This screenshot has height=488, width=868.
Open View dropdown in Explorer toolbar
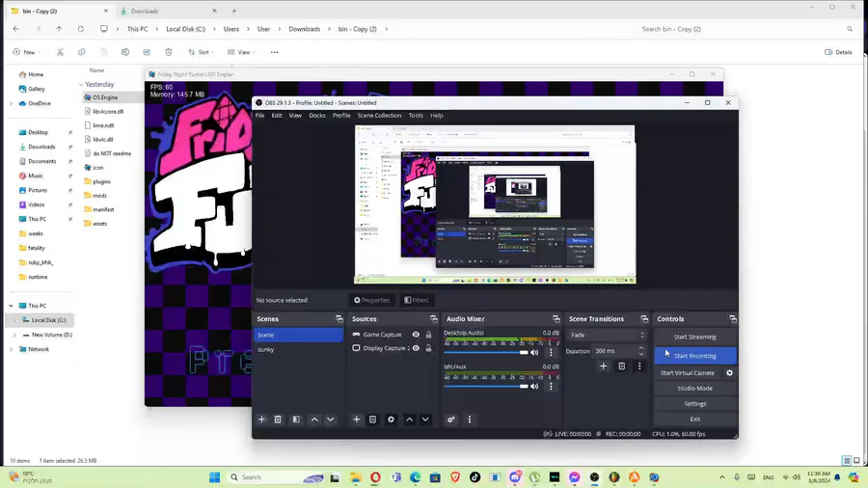(241, 52)
